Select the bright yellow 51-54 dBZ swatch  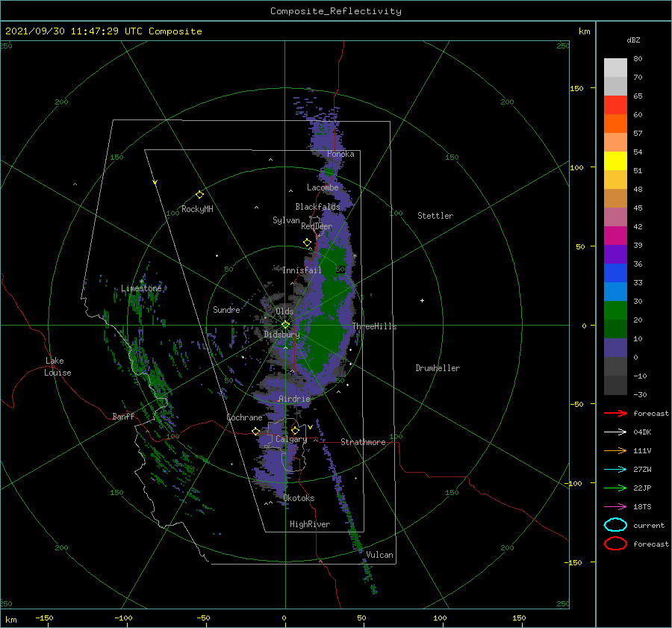coord(615,161)
